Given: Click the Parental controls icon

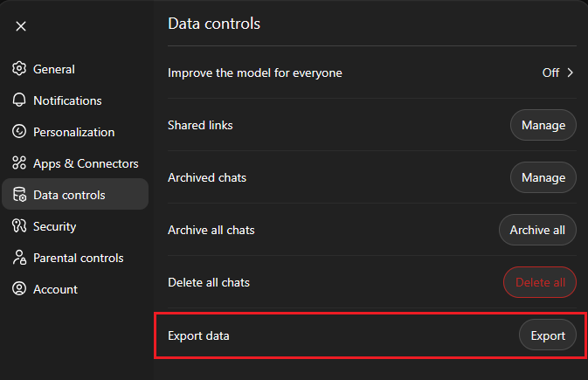Looking at the screenshot, I should point(19,258).
